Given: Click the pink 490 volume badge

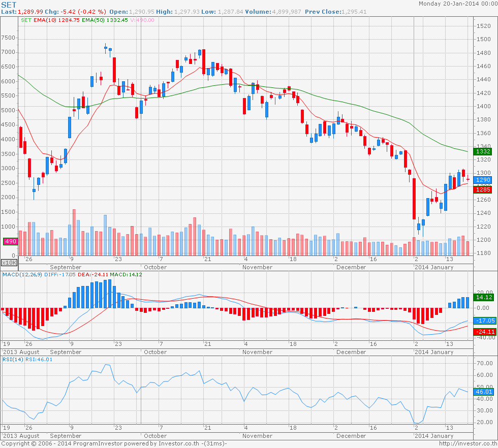Looking at the screenshot, I should 10,241.
